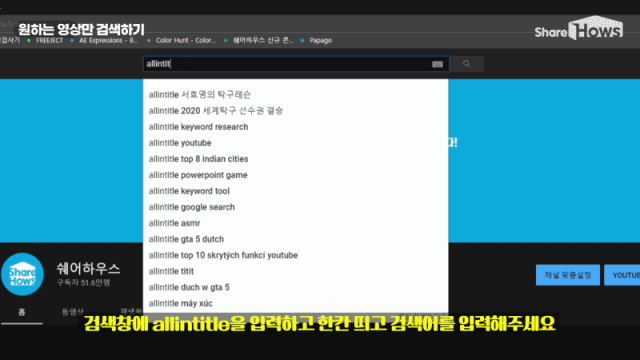Click the search field containing 'allintit'
Image resolution: width=640 pixels, height=360 pixels.
click(x=296, y=64)
